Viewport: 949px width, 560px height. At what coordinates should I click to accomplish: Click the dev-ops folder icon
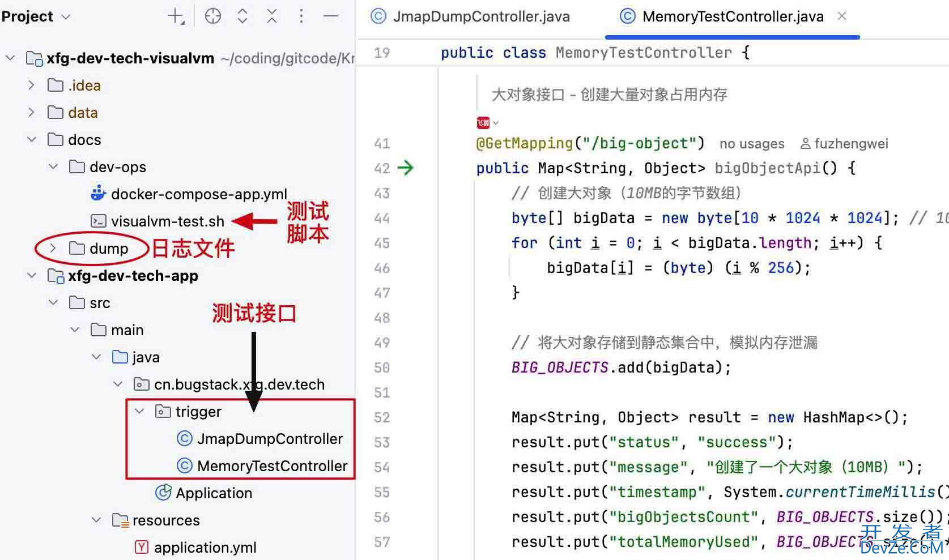pyautogui.click(x=77, y=166)
